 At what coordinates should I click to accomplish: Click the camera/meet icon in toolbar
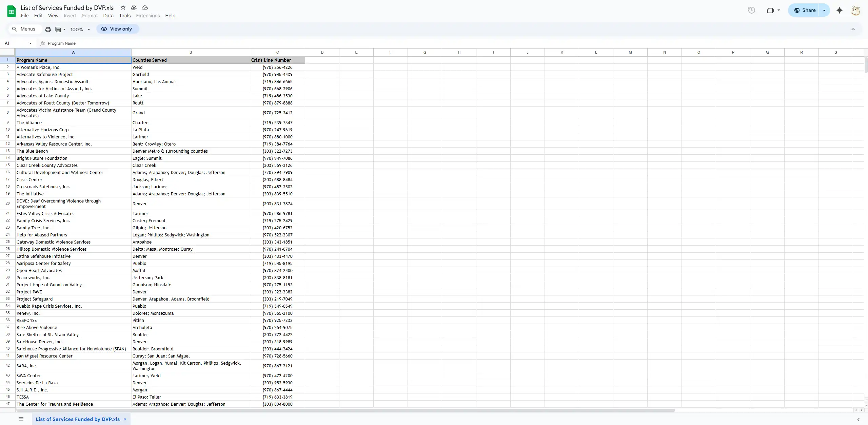tap(771, 10)
